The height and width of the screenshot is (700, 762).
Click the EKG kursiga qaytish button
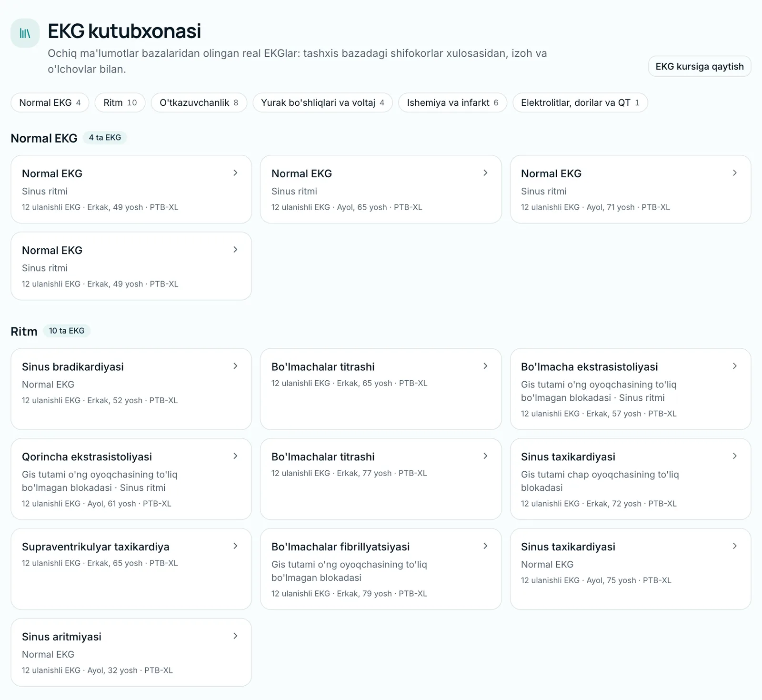700,66
